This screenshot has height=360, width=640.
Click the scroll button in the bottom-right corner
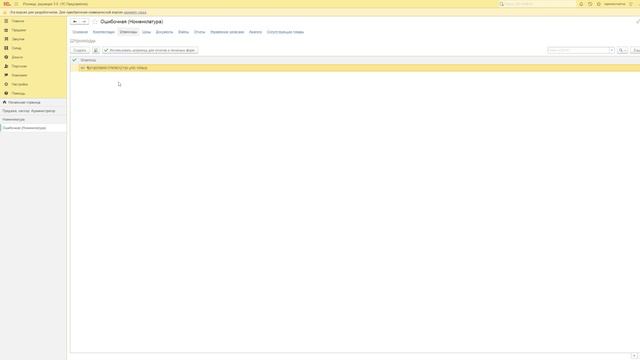[634, 356]
